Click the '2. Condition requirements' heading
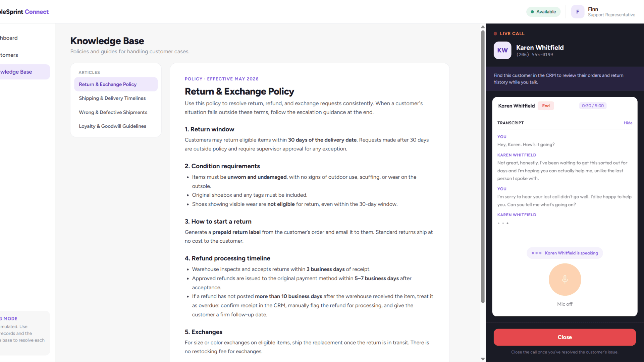Screen dimensions: 644x362 (222, 166)
